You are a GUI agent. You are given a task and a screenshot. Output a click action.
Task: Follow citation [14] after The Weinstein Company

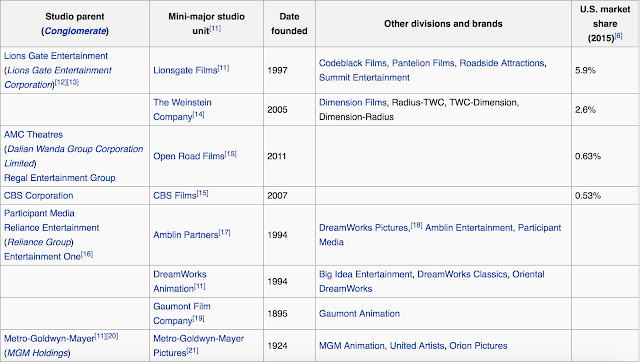coord(199,115)
